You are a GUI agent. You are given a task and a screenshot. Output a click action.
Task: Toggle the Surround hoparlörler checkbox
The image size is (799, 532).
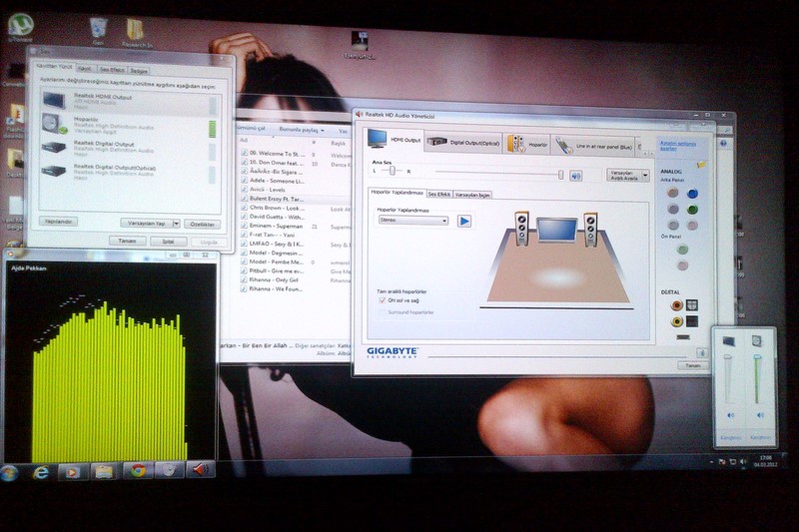pyautogui.click(x=383, y=312)
